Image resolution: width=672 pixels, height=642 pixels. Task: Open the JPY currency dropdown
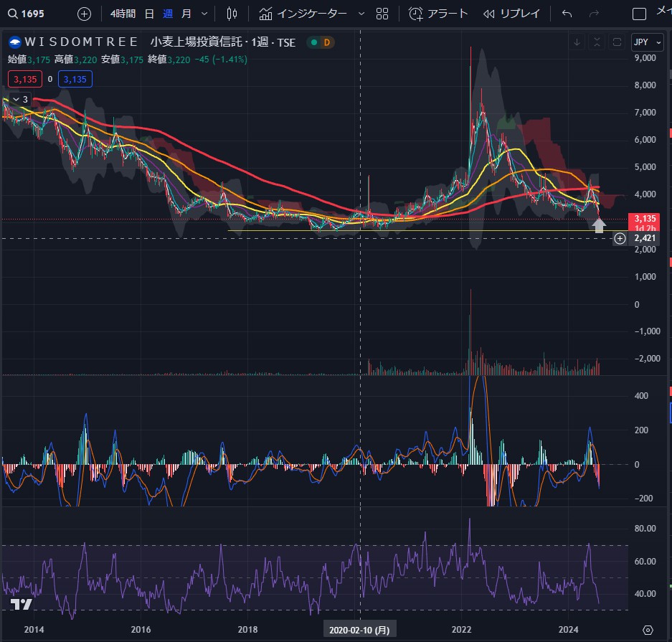(x=648, y=42)
